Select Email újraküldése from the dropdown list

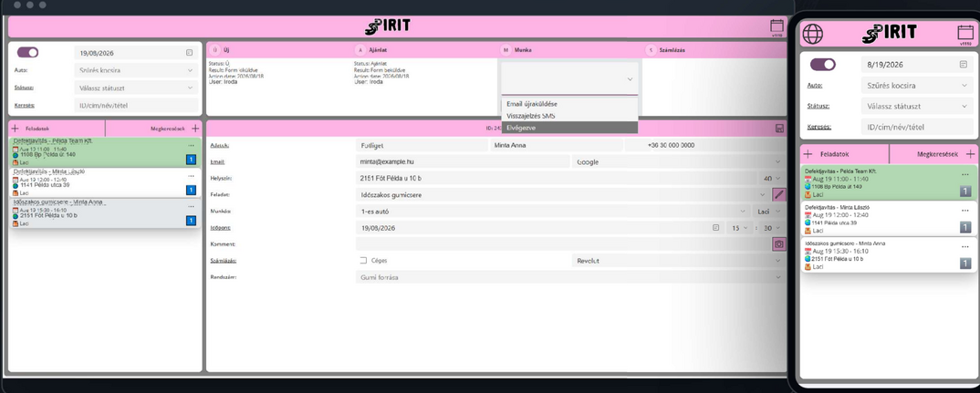pyautogui.click(x=569, y=104)
